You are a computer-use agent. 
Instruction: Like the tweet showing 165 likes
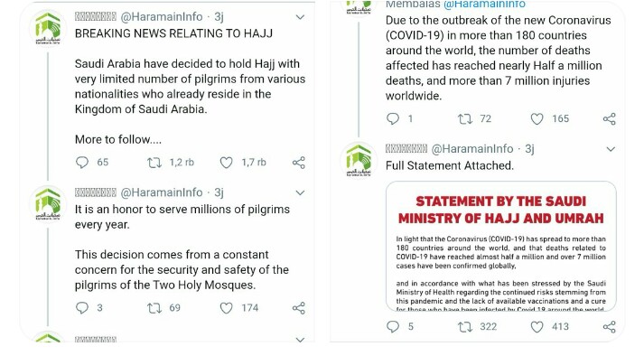537,119
